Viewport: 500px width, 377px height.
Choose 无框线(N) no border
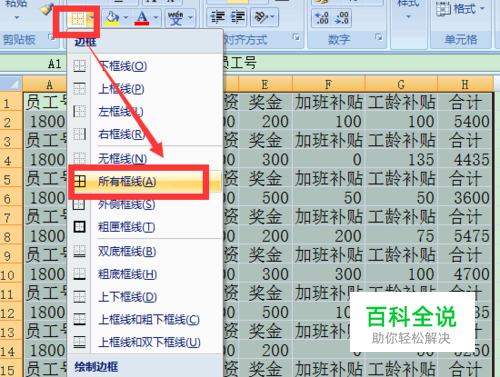tap(145, 158)
